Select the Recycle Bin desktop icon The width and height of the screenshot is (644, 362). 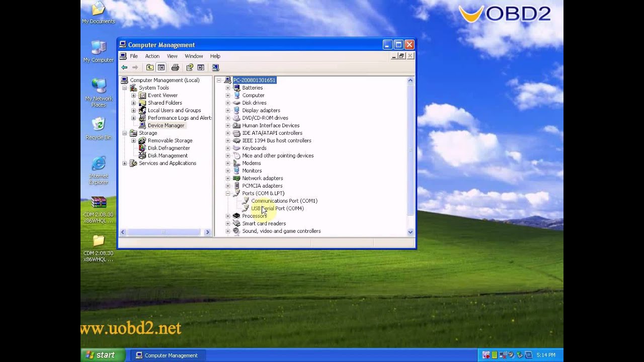(99, 129)
